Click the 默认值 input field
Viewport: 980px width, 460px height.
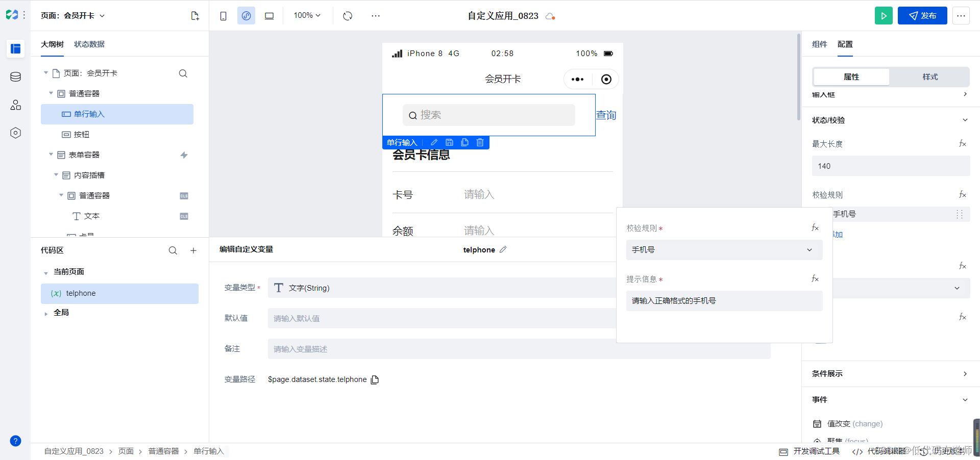tap(519, 318)
